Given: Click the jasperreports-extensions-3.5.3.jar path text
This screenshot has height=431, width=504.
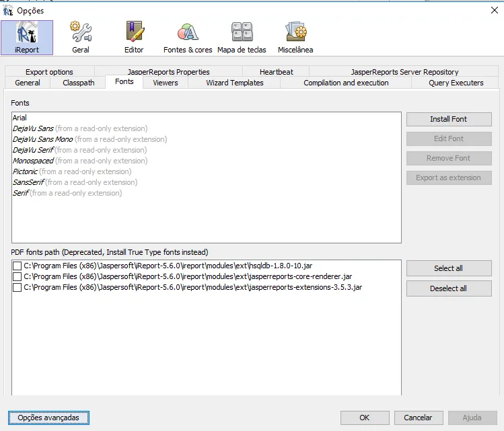Looking at the screenshot, I should 193,287.
